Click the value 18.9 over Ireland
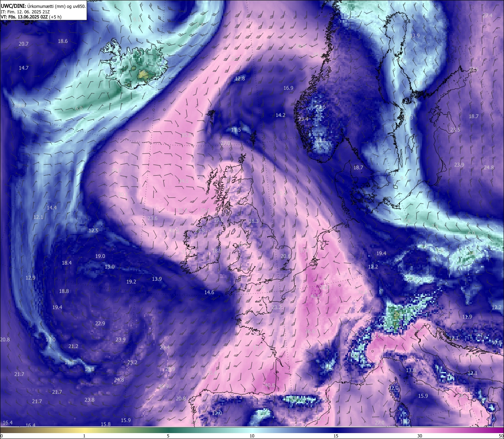The image size is (504, 439). 217,250
